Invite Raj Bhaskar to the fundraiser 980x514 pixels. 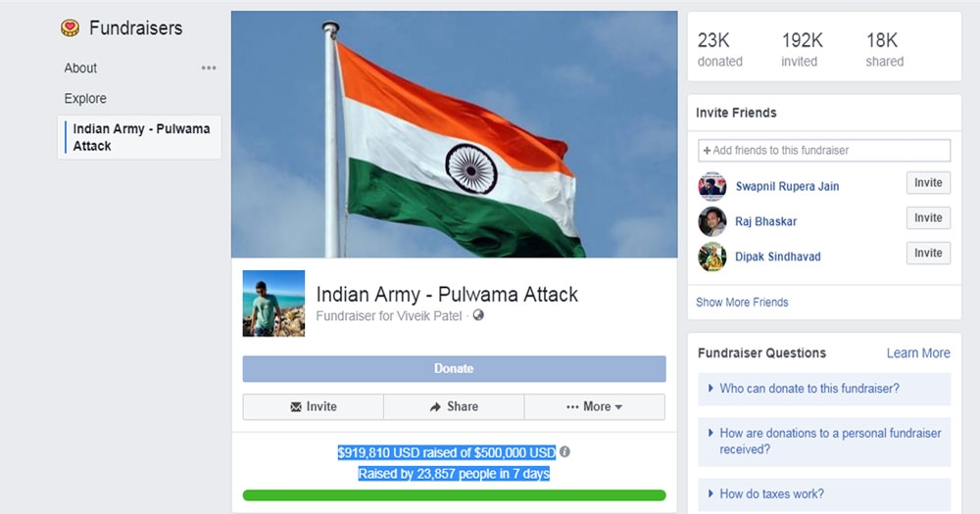(x=928, y=218)
